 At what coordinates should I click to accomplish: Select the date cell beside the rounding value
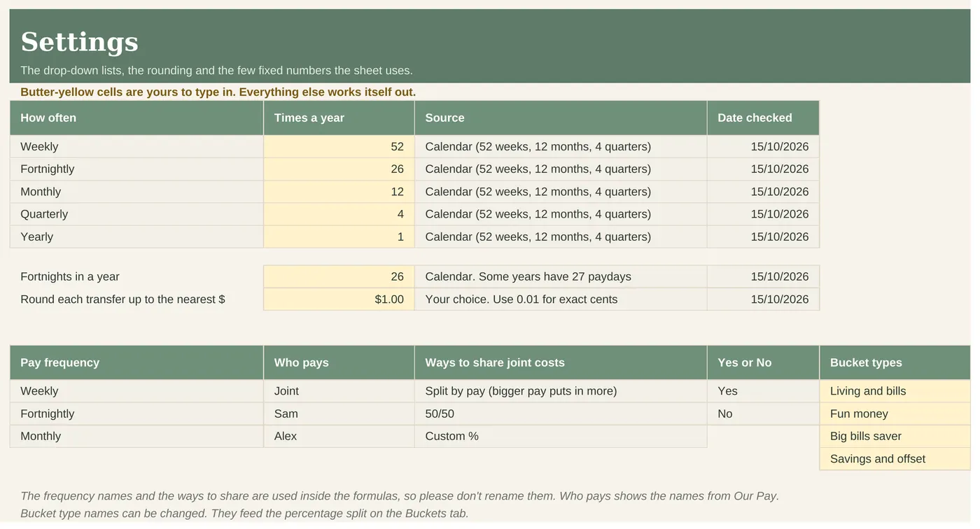(x=763, y=299)
